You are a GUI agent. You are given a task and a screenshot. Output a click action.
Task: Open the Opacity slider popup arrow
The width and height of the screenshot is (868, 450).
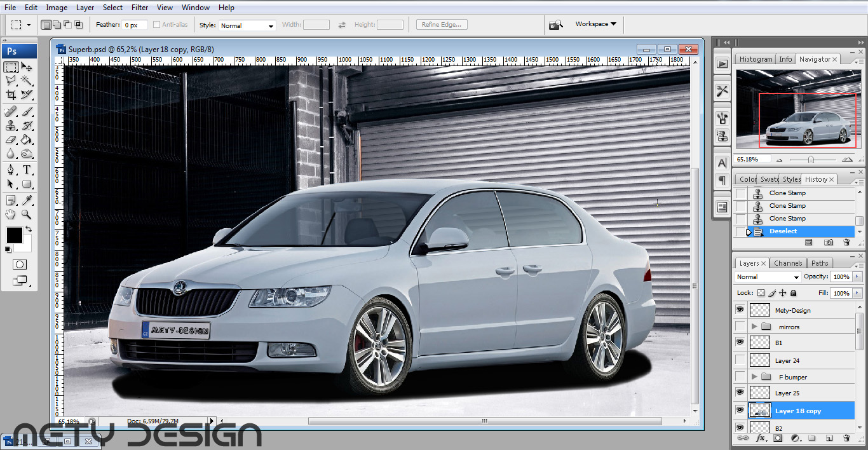(x=857, y=277)
